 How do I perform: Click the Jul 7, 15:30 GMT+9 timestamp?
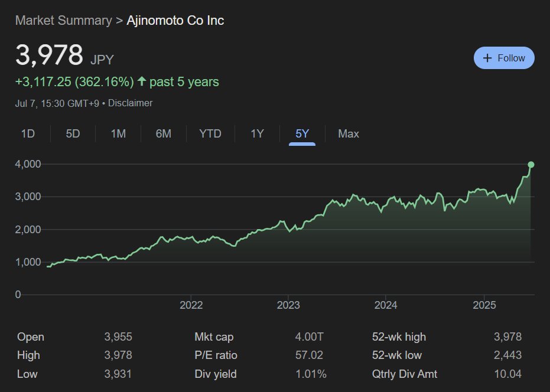(57, 103)
